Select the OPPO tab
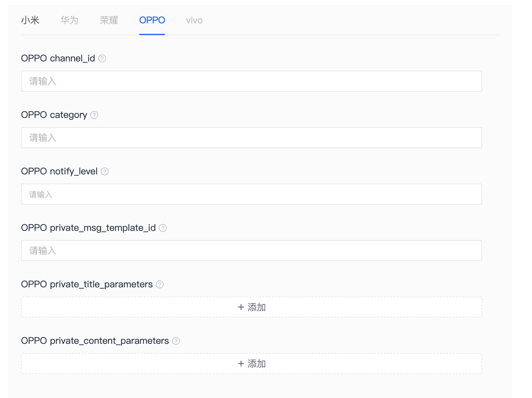This screenshot has width=532, height=398. (152, 20)
